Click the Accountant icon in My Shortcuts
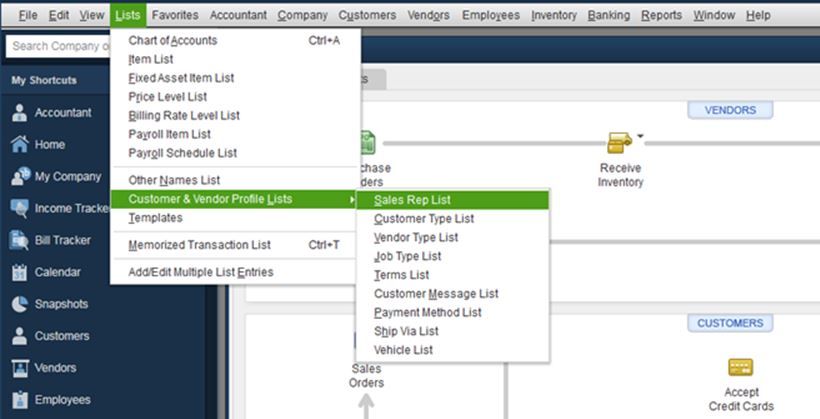This screenshot has height=419, width=820. [x=19, y=112]
